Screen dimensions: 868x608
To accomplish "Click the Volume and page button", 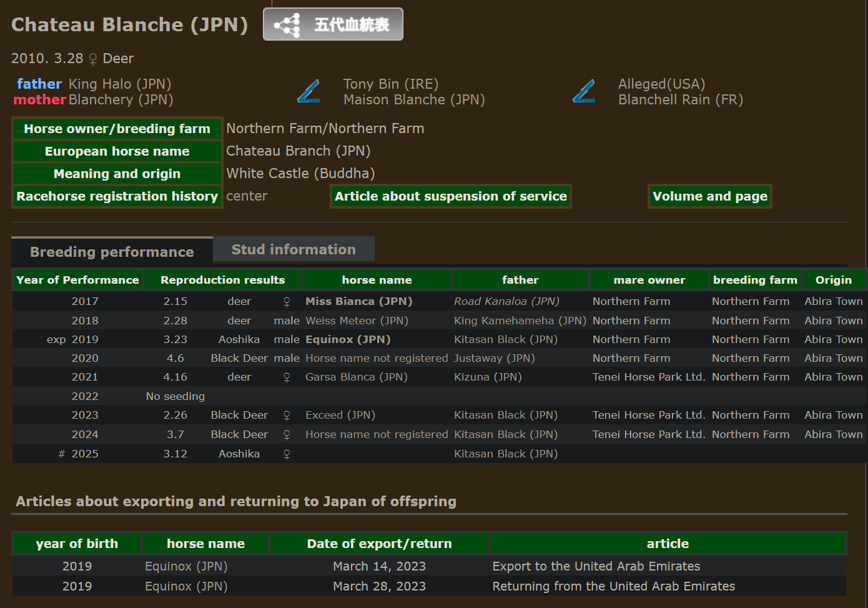I will (x=710, y=196).
